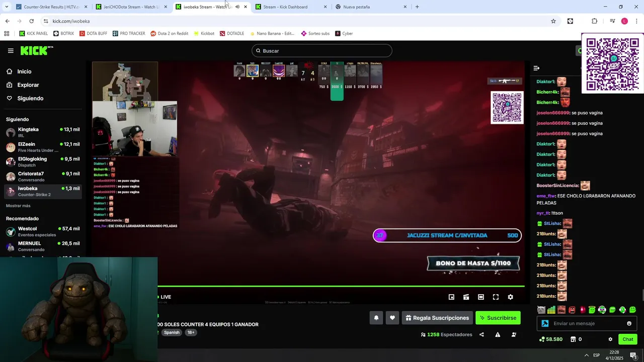Viewport: 644px width, 362px height.
Task: Open the browser extensions puzzle icon
Action: click(x=594, y=21)
